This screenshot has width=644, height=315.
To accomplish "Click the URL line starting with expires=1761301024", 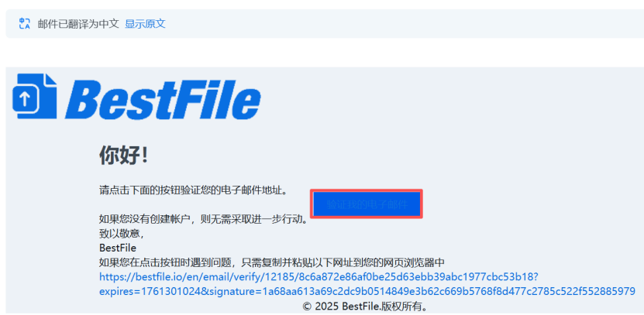I will coord(367,292).
